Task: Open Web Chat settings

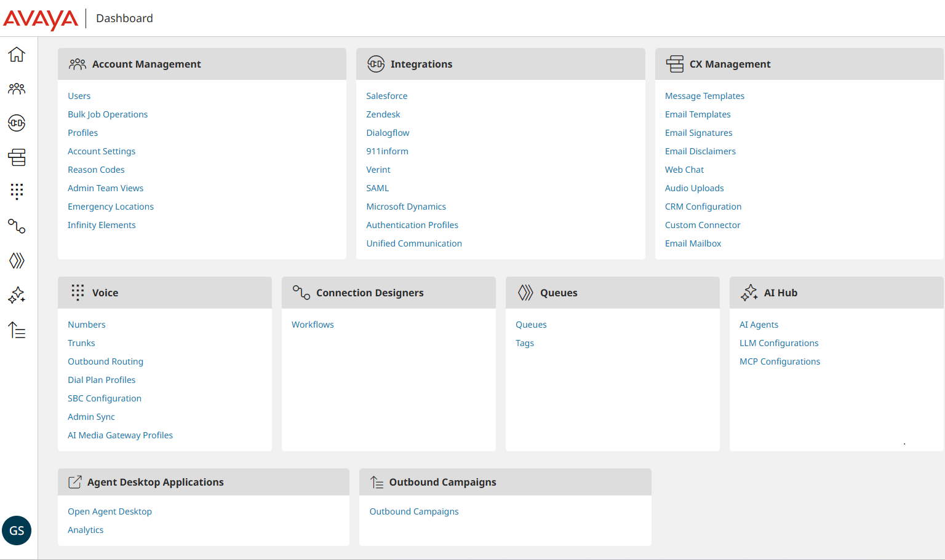Action: coord(684,170)
